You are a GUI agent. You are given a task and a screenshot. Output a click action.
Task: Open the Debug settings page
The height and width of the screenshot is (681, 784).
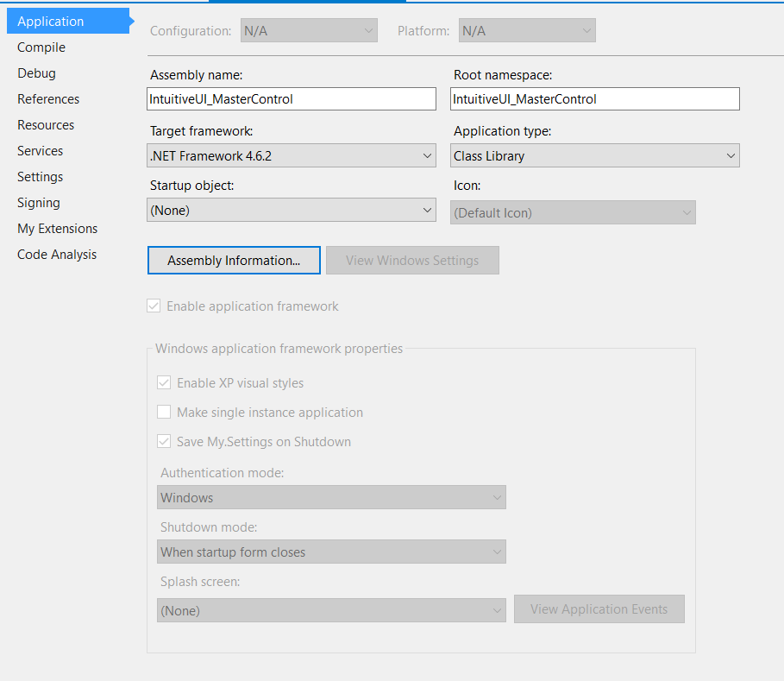click(35, 73)
